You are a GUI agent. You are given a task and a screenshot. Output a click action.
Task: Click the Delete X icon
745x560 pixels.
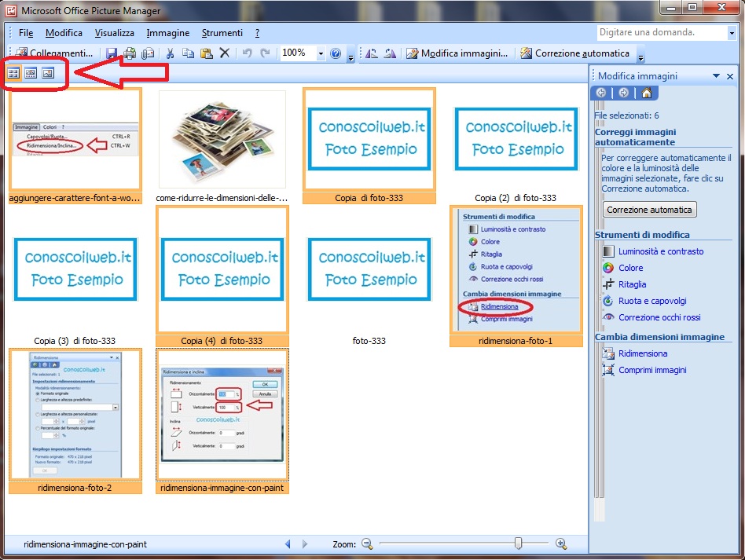point(225,53)
